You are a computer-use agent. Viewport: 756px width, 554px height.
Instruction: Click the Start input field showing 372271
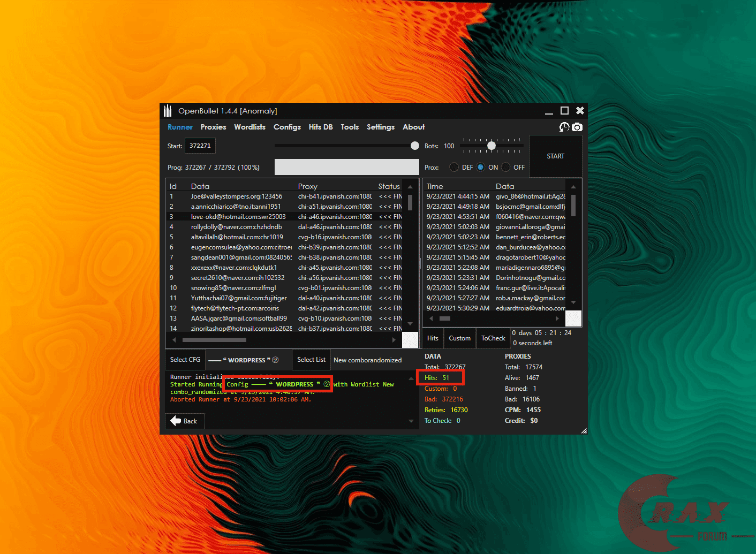point(200,145)
